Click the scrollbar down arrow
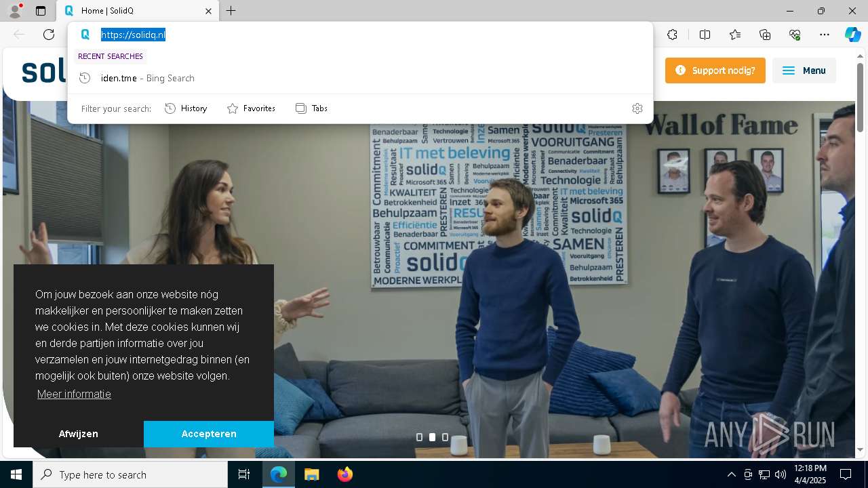This screenshot has width=868, height=488. tap(860, 449)
